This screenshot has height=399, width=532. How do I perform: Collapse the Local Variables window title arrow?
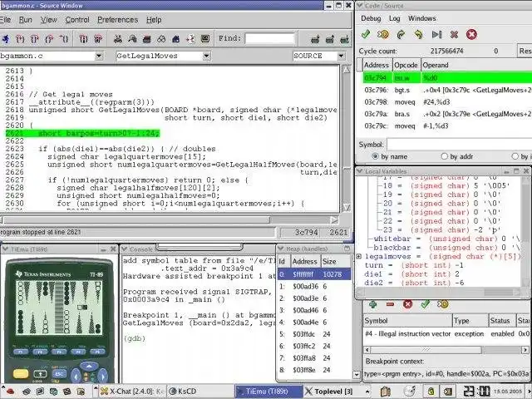[360, 171]
